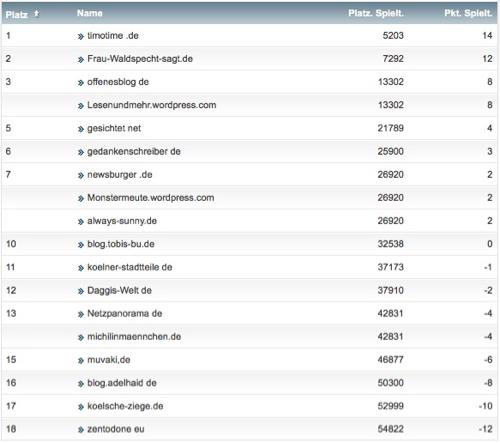Open the always-sunny.de link
The image size is (500, 443).
pos(122,221)
